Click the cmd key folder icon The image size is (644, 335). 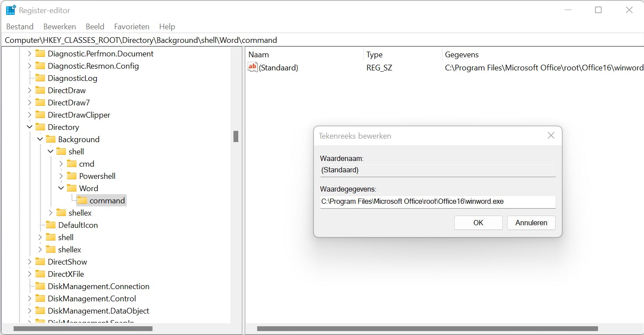[x=72, y=164]
